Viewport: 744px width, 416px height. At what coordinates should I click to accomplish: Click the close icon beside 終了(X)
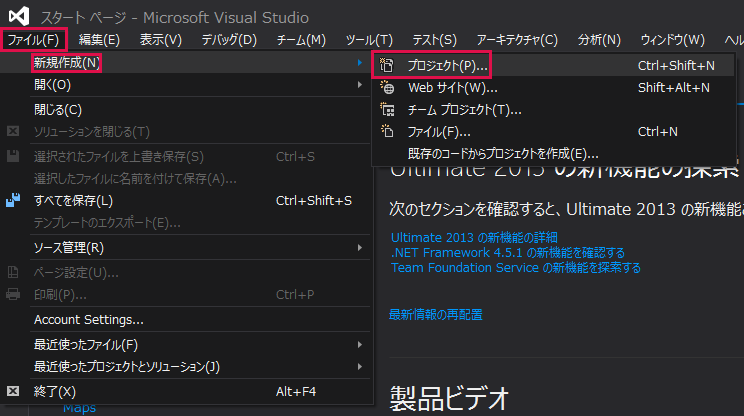[13, 391]
